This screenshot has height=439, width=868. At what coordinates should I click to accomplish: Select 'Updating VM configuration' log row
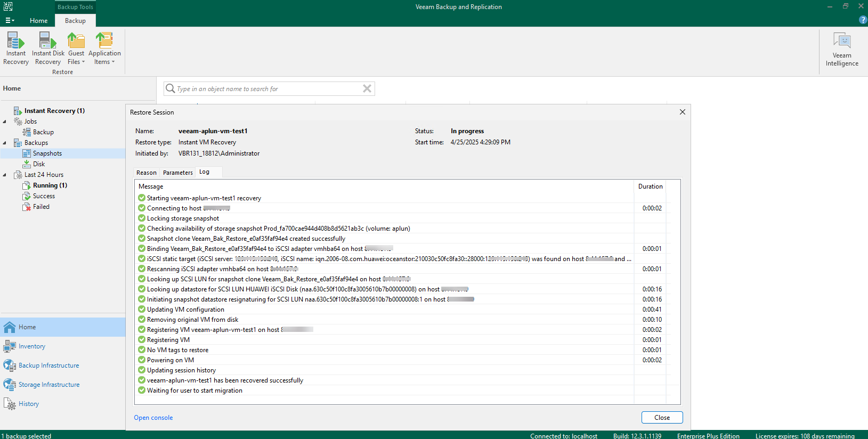point(403,310)
